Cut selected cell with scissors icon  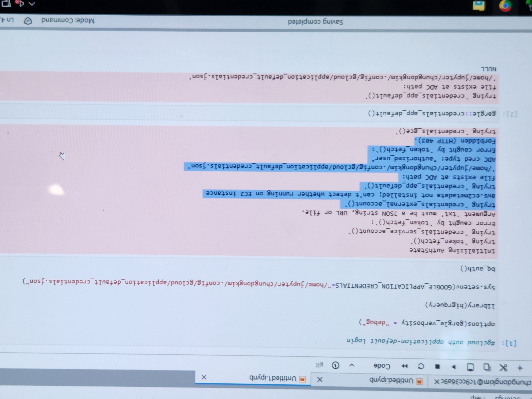(503, 368)
